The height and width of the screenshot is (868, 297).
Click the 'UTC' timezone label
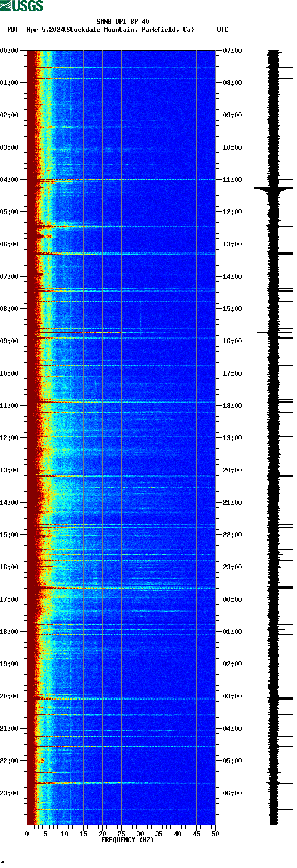click(223, 30)
